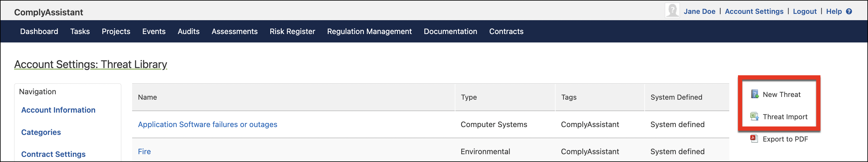The image size is (868, 162).
Task: Open the Regulation Management menu
Action: point(369,31)
